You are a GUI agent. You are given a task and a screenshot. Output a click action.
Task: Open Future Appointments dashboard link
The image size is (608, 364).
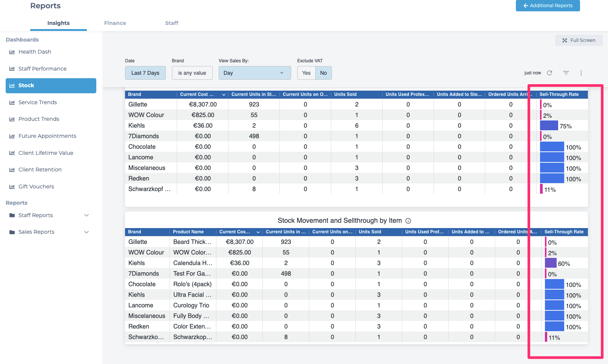tap(47, 136)
